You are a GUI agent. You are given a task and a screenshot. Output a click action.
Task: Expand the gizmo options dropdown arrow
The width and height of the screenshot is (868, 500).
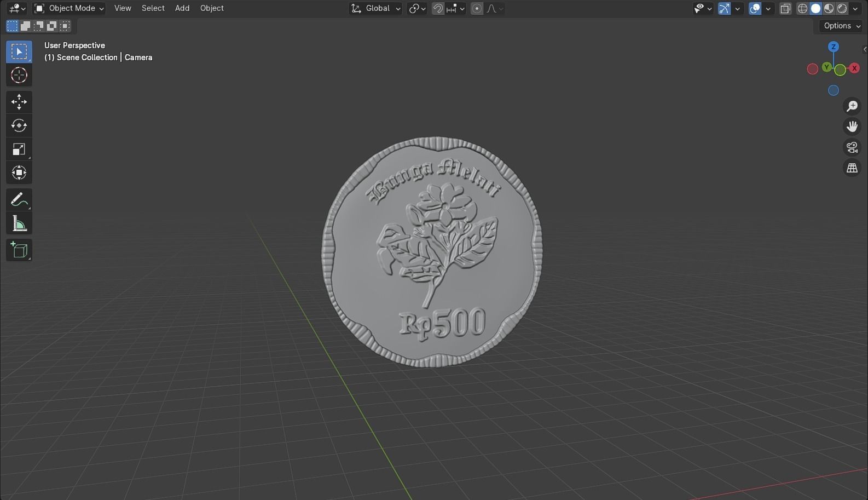(738, 8)
